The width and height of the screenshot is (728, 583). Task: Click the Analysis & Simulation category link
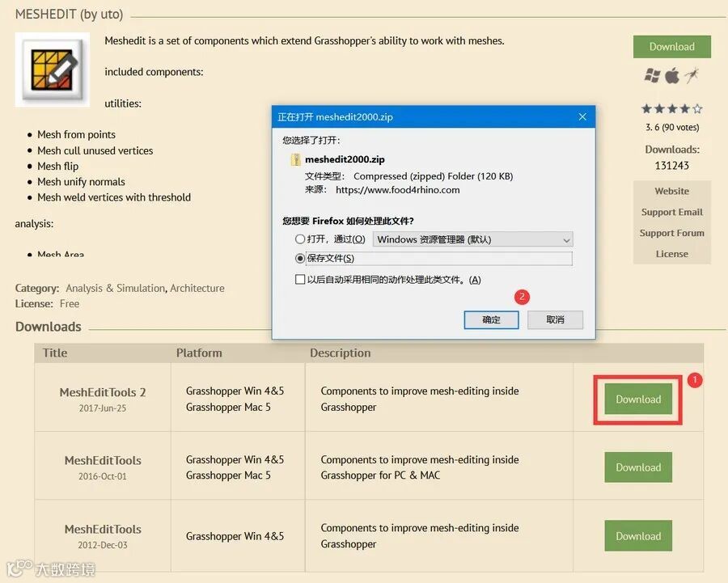[x=115, y=288]
